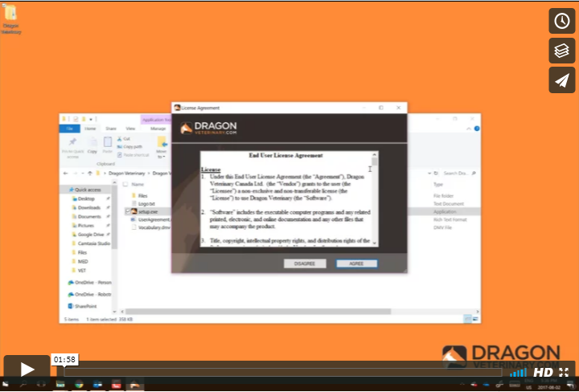This screenshot has height=392, width=579.
Task: Toggle the select-all checkbox by Name
Action: [125, 184]
